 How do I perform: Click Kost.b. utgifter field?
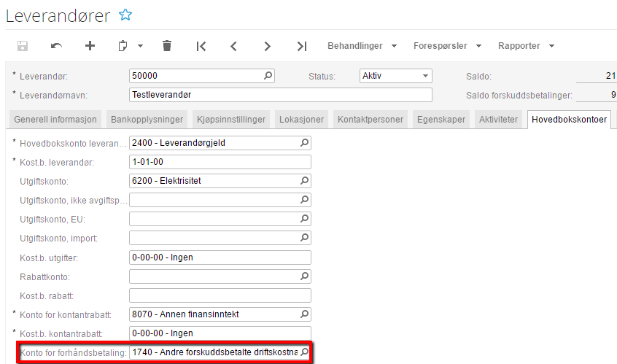tap(220, 257)
